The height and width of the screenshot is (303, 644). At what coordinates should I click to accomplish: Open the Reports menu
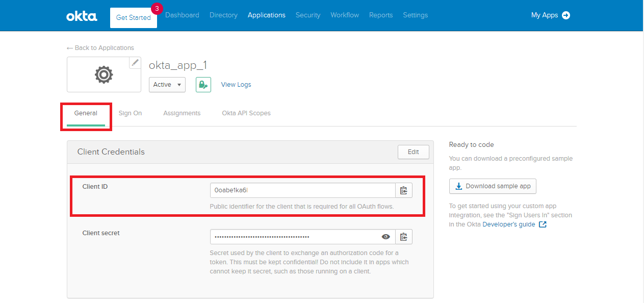[381, 15]
